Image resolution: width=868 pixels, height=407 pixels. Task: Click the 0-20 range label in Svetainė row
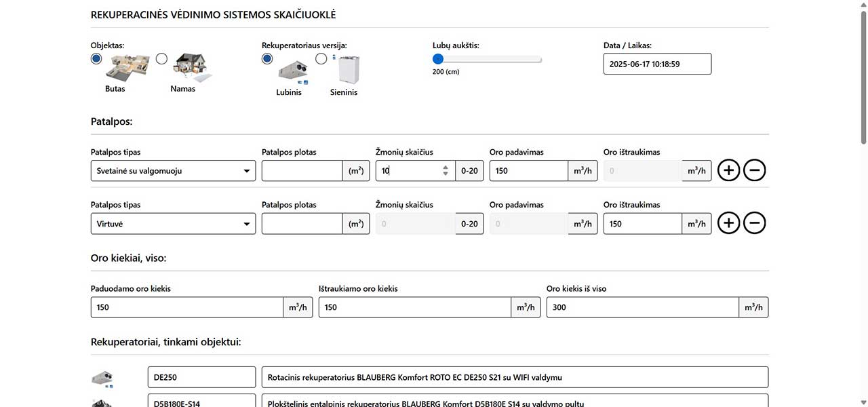(469, 171)
